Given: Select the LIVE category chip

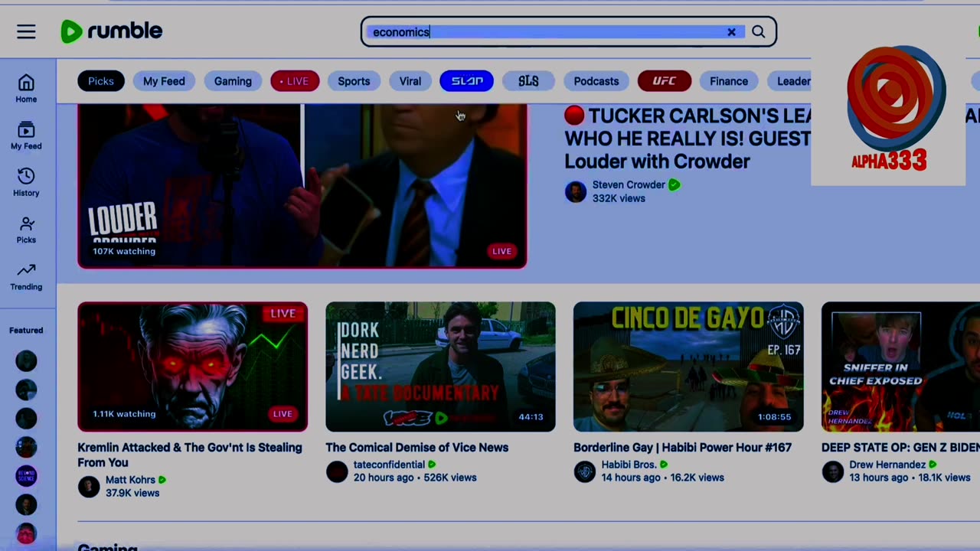Looking at the screenshot, I should 295,81.
